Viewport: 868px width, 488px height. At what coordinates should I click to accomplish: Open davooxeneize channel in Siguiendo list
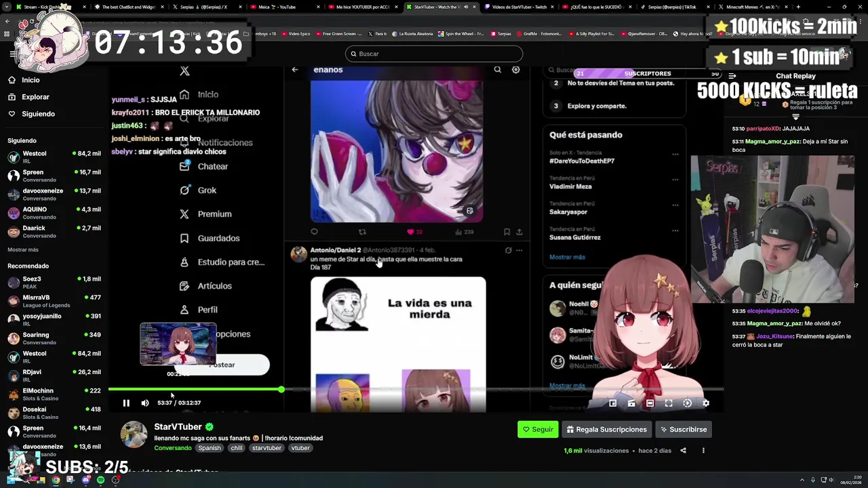coord(54,194)
